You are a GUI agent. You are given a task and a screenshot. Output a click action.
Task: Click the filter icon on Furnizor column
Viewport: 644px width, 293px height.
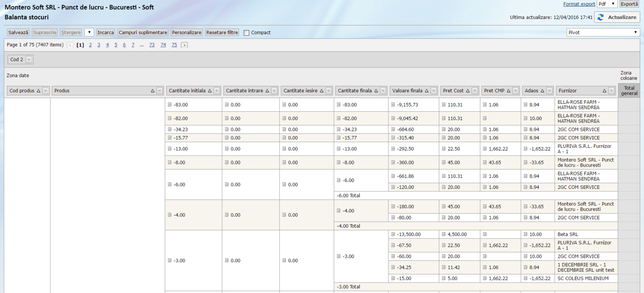click(x=611, y=91)
